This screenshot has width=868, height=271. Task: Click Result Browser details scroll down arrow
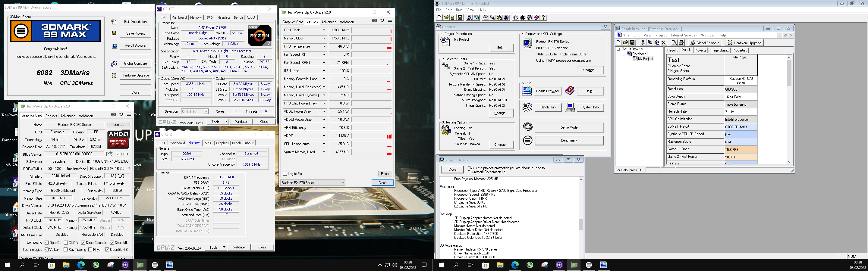coord(789,162)
